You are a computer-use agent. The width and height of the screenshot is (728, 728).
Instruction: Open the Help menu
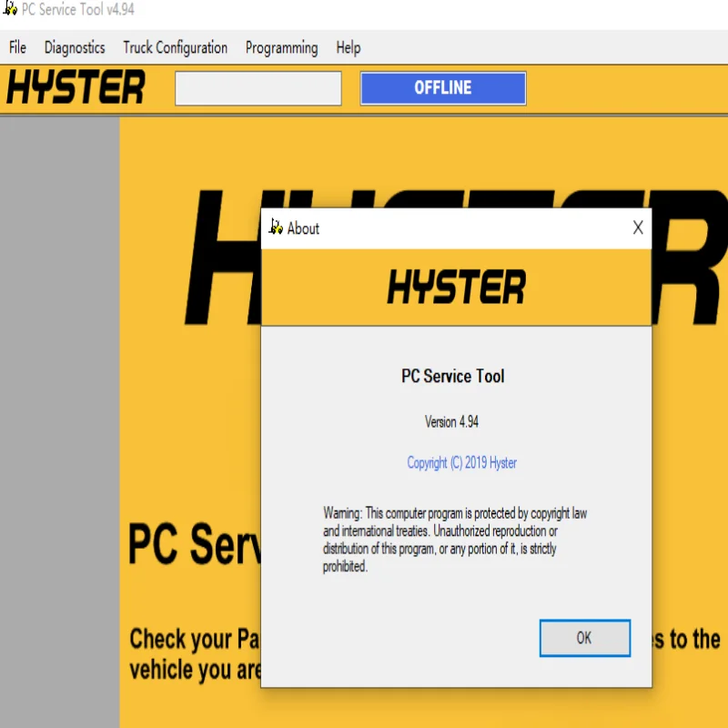pyautogui.click(x=349, y=47)
